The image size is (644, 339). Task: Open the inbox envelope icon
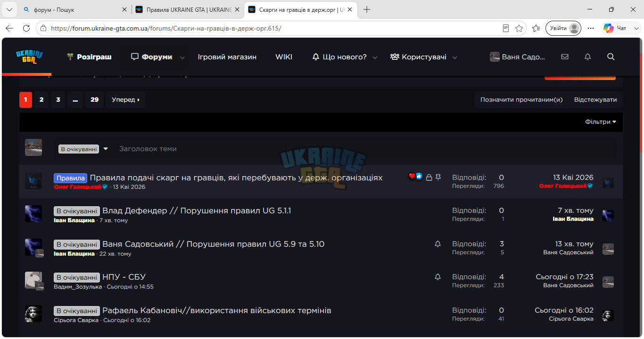565,57
